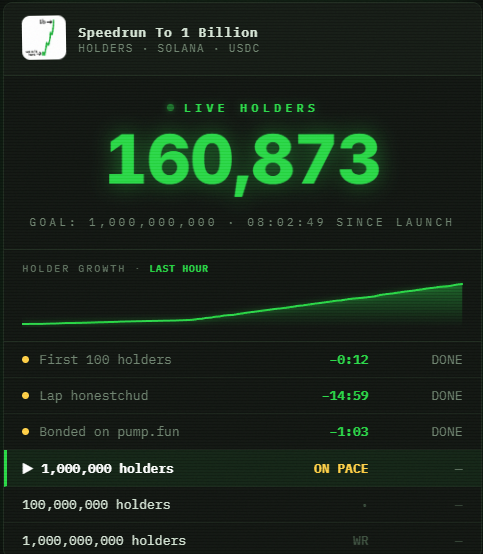The image size is (483, 554).
Task: Click yellow dot beside Bonded on pump.fun
Action: (x=25, y=432)
